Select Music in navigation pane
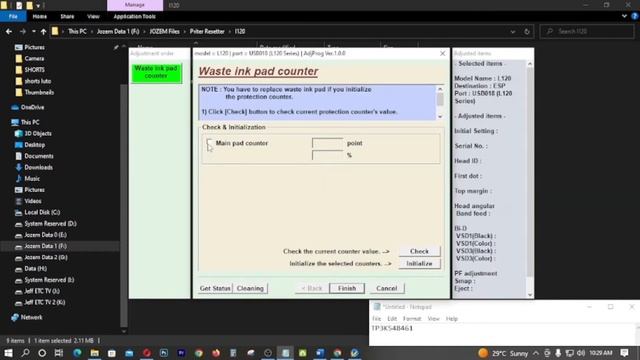The image size is (640, 360). (32, 178)
